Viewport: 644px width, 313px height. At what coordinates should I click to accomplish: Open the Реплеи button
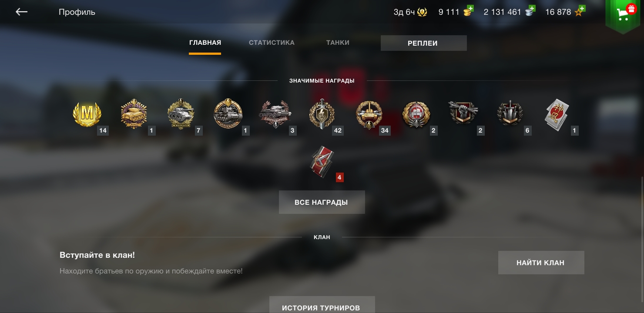(424, 43)
